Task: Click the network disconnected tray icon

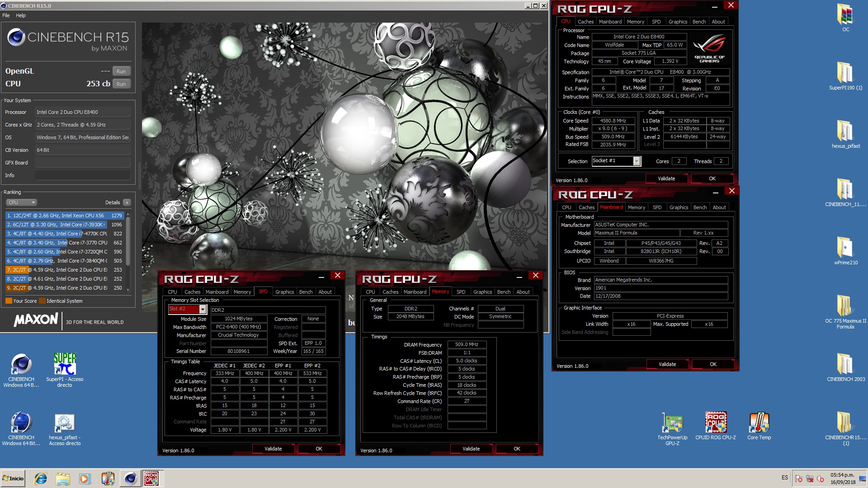Action: click(x=810, y=479)
